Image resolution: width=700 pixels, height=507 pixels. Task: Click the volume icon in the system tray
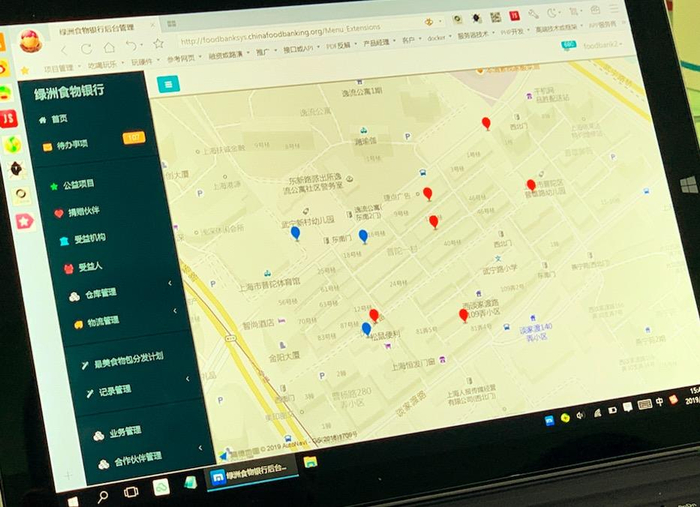(580, 416)
